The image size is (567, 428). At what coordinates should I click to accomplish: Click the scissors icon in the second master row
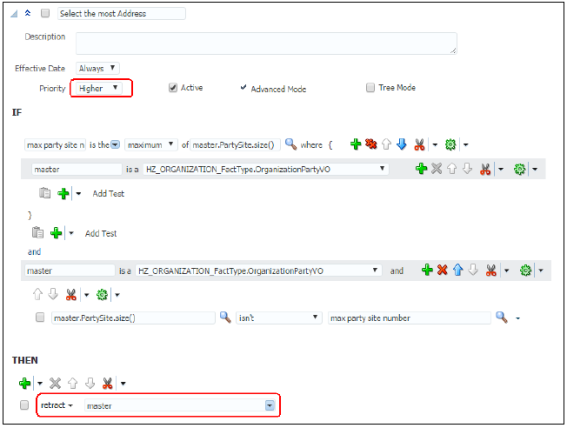[x=491, y=270]
